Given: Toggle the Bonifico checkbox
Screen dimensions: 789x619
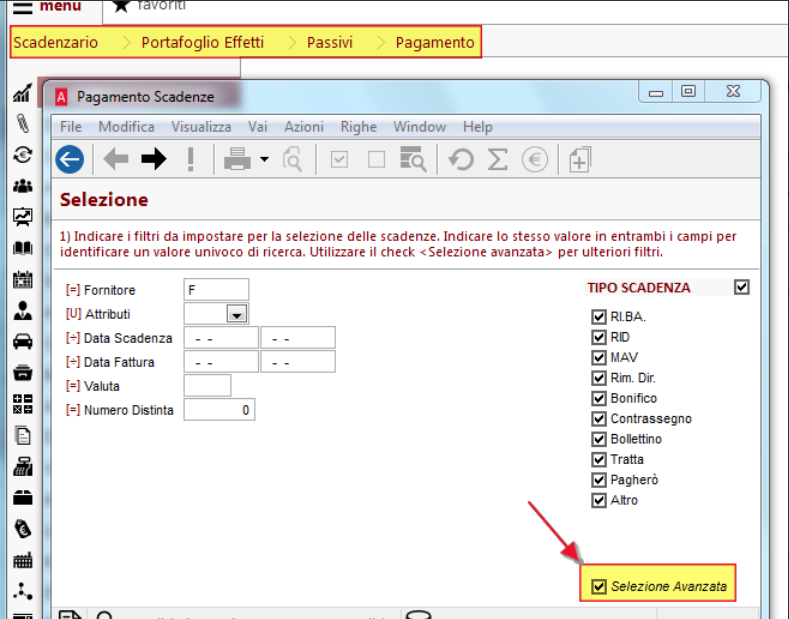Looking at the screenshot, I should click(x=598, y=399).
